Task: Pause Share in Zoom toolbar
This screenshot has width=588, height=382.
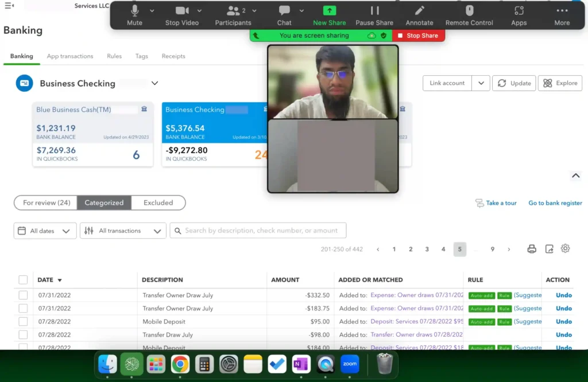Action: (374, 15)
